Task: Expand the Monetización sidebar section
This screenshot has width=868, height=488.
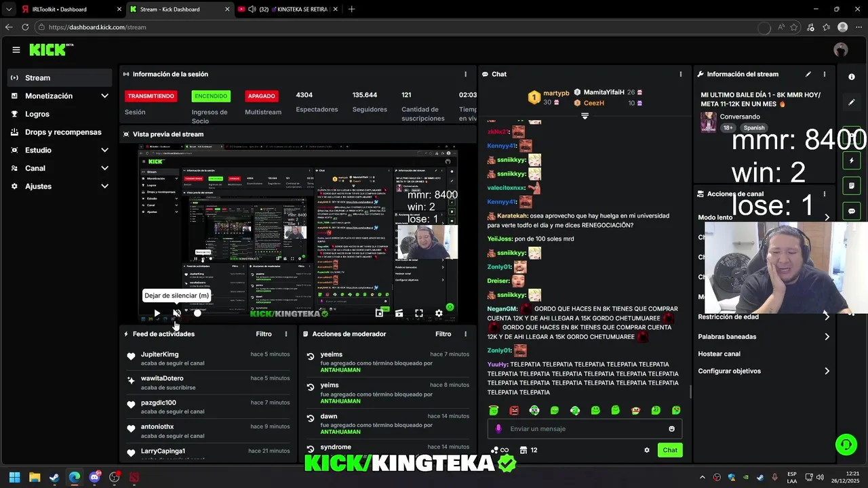Action: tap(104, 96)
